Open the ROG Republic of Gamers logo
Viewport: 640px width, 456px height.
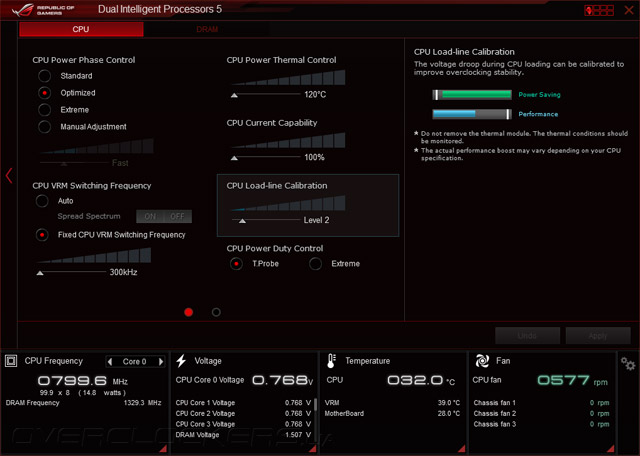click(44, 10)
